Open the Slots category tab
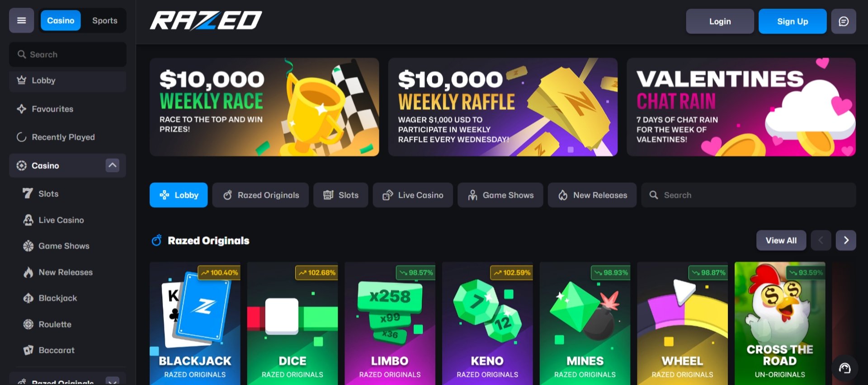The image size is (868, 385). pos(341,195)
